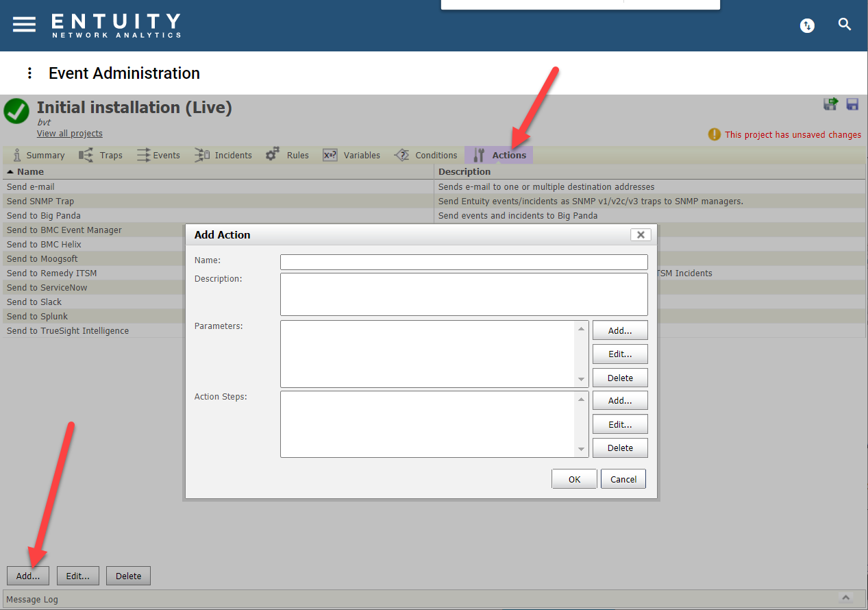The height and width of the screenshot is (610, 868).
Task: Click the green checkmark project status icon
Action: point(16,111)
